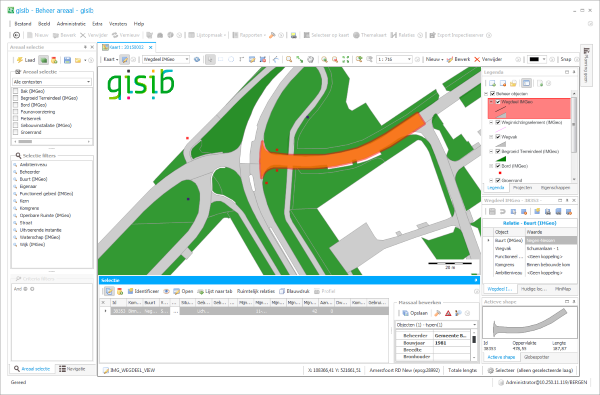This screenshot has width=600, height=395.
Task: Check the Begroeid Terreindeel (IMGeo) box in Areaal selectie
Action: (16, 98)
